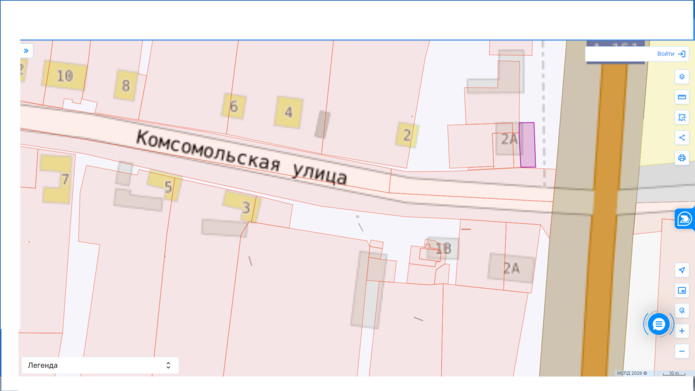Click the map search magnifier tool

pos(682,311)
